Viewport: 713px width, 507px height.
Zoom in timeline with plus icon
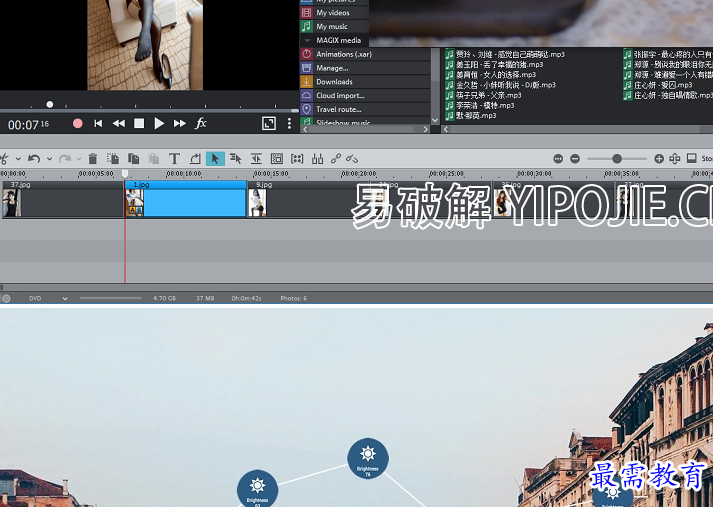click(659, 158)
